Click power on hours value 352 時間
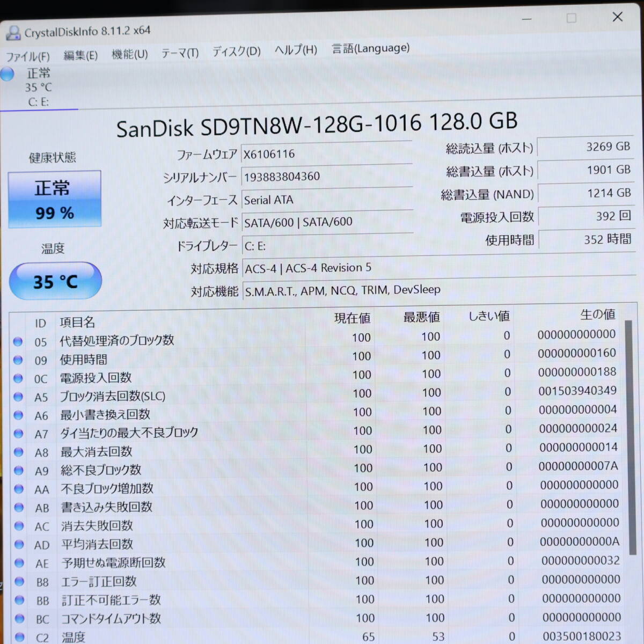This screenshot has width=644, height=644. pyautogui.click(x=588, y=239)
